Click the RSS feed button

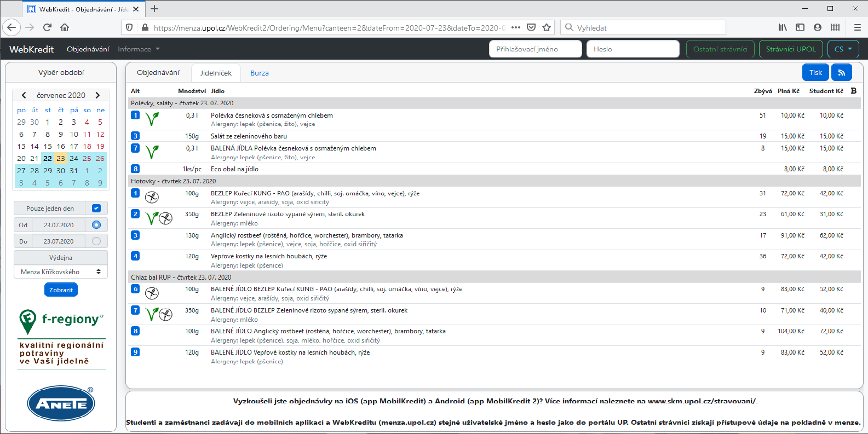point(842,72)
